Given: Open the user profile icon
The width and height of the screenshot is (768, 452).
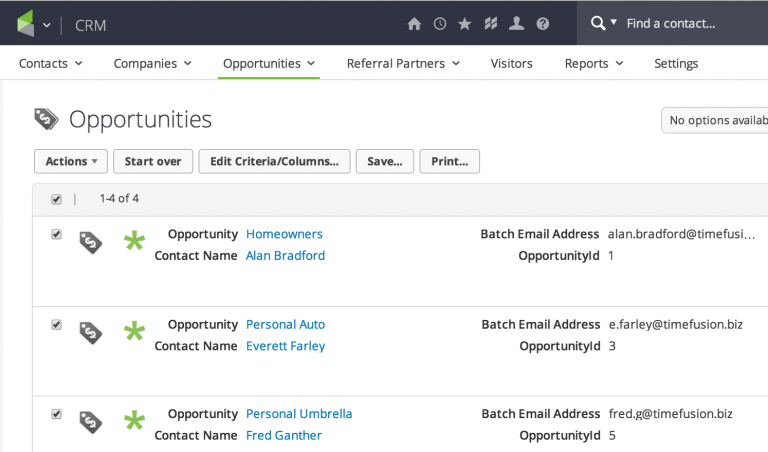Looking at the screenshot, I should tap(516, 23).
